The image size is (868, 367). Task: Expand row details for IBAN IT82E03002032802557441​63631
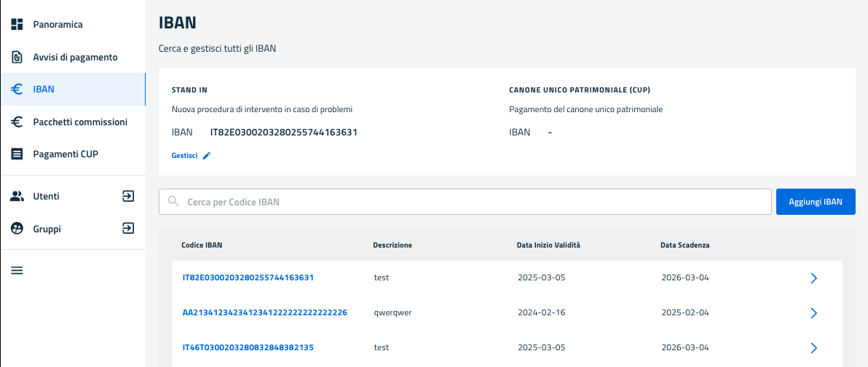814,278
